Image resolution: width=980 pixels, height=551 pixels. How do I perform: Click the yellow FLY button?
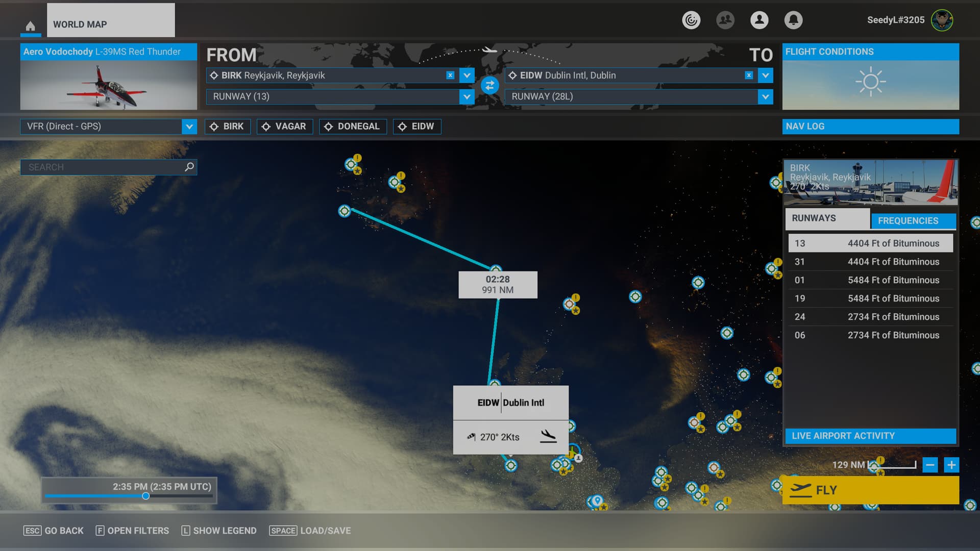click(871, 490)
